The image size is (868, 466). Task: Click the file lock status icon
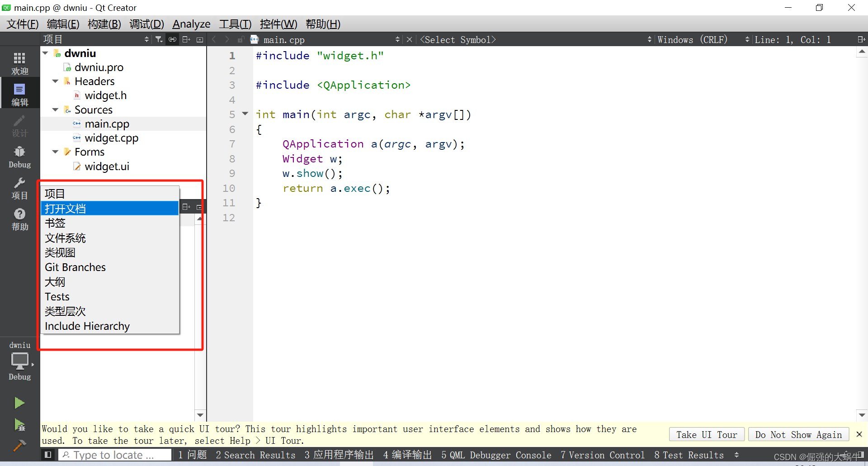pos(241,40)
